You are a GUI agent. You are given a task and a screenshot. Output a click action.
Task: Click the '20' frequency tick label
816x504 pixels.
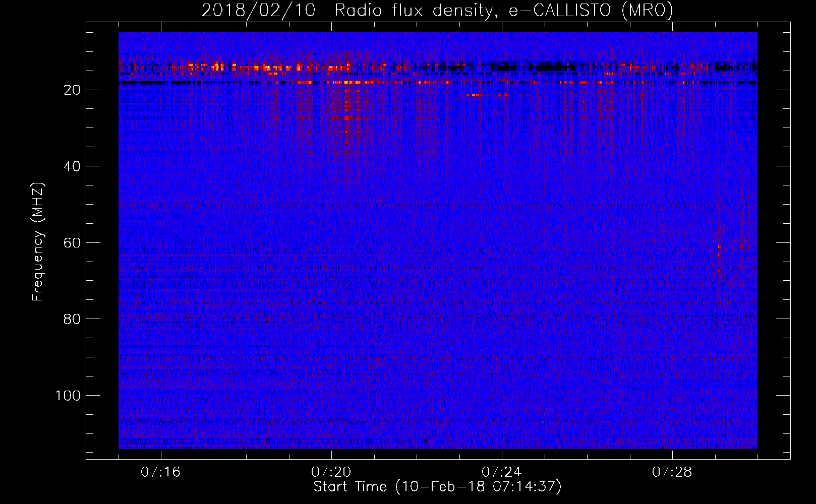tap(72, 90)
